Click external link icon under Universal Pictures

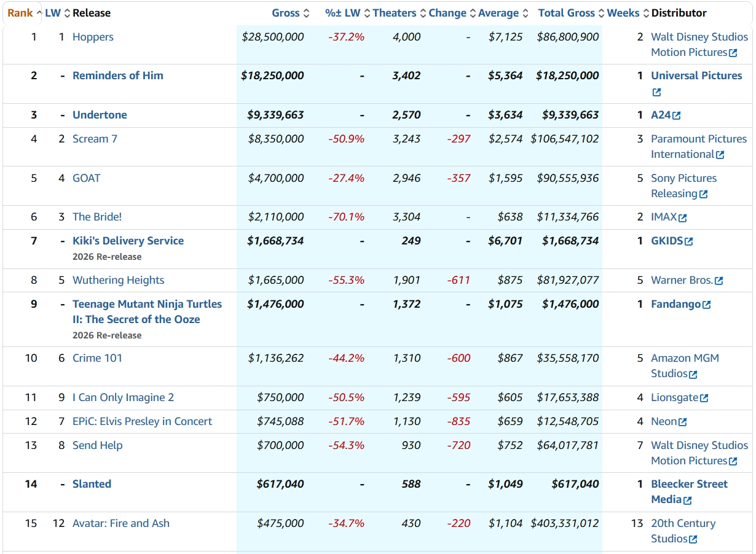656,92
